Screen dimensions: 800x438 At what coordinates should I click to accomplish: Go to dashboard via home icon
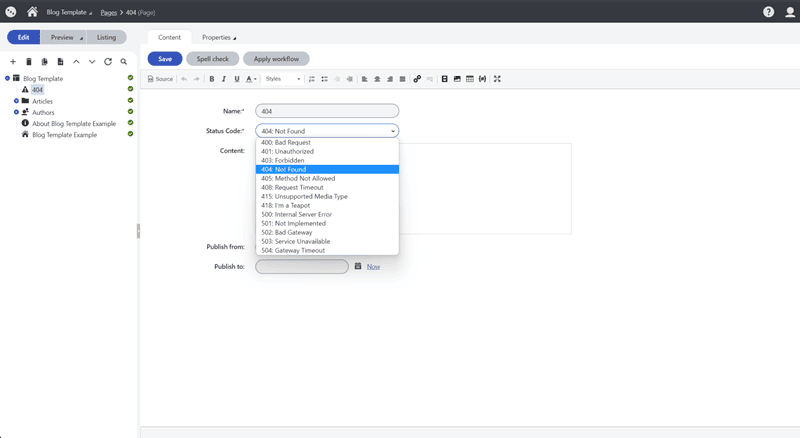click(x=32, y=12)
